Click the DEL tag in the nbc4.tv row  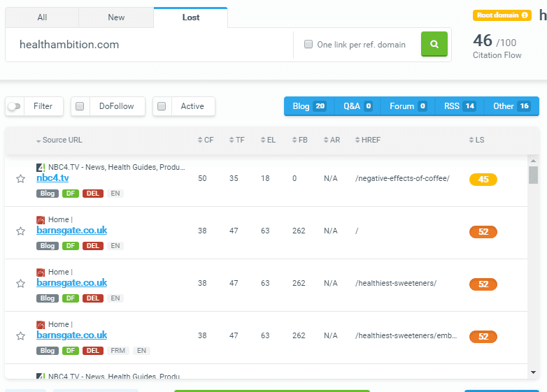[x=93, y=194]
